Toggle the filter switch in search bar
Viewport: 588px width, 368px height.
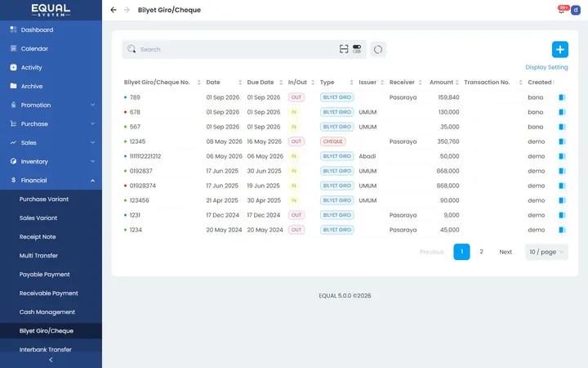(x=357, y=49)
